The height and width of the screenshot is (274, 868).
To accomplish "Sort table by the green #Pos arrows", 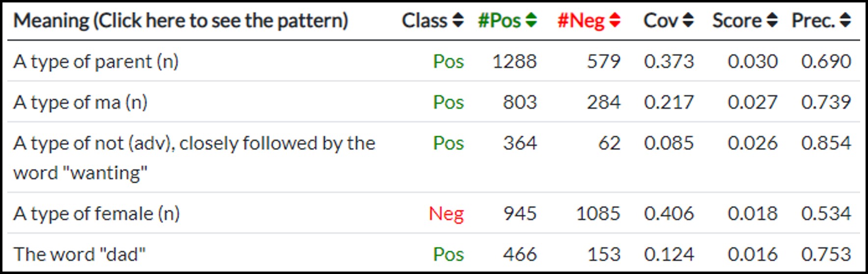I will [531, 21].
